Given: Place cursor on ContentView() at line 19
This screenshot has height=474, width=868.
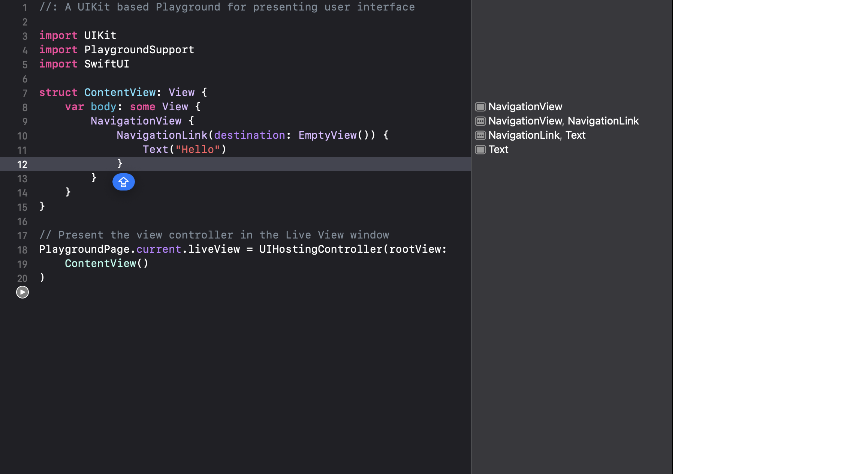Looking at the screenshot, I should (x=106, y=264).
